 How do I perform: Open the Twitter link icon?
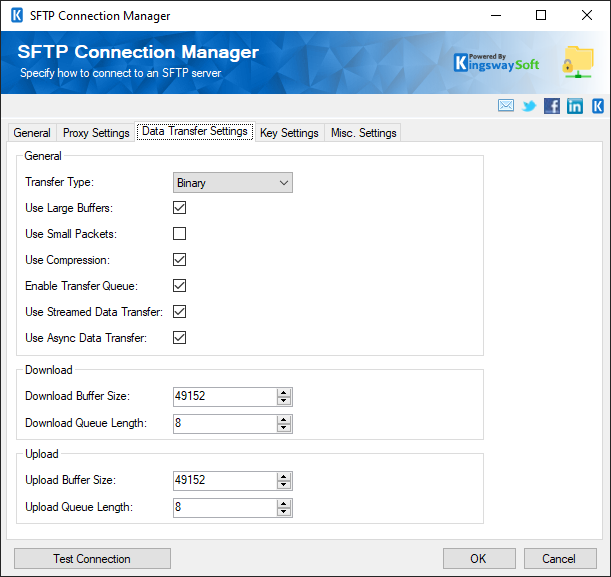(529, 106)
